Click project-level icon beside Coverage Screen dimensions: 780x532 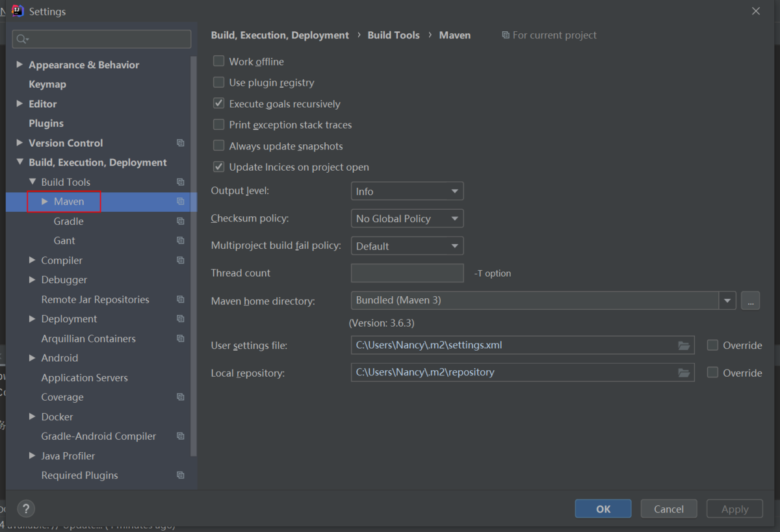point(180,397)
